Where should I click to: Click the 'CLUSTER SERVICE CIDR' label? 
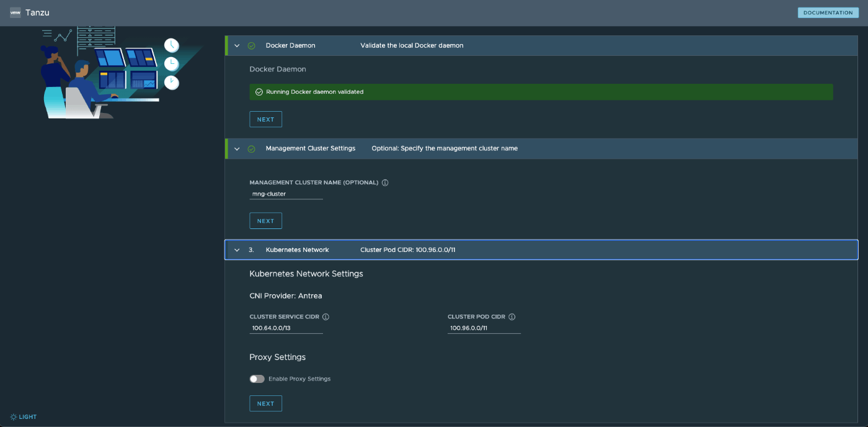click(285, 317)
